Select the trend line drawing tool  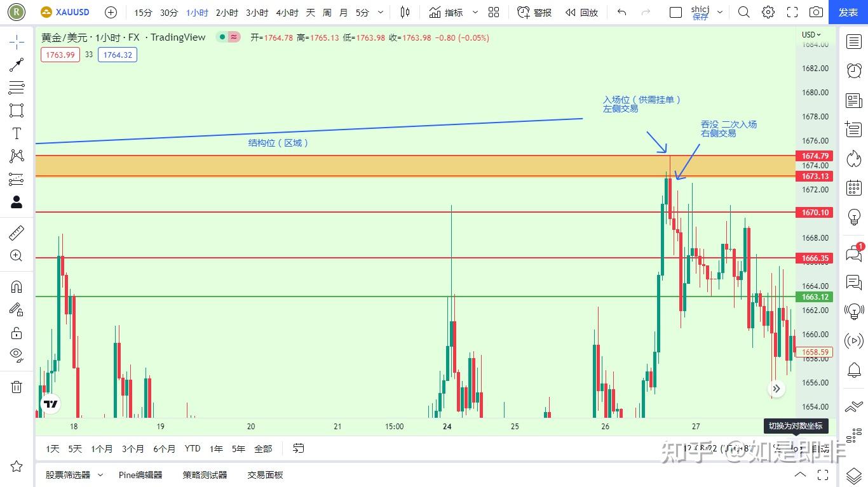click(x=17, y=65)
